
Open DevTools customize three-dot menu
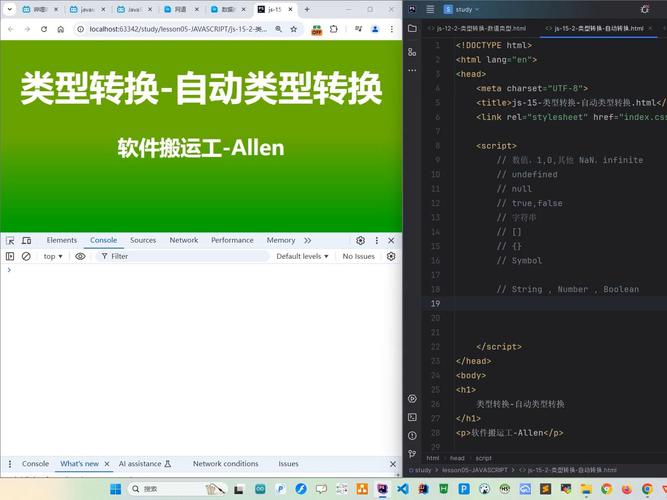(x=376, y=240)
